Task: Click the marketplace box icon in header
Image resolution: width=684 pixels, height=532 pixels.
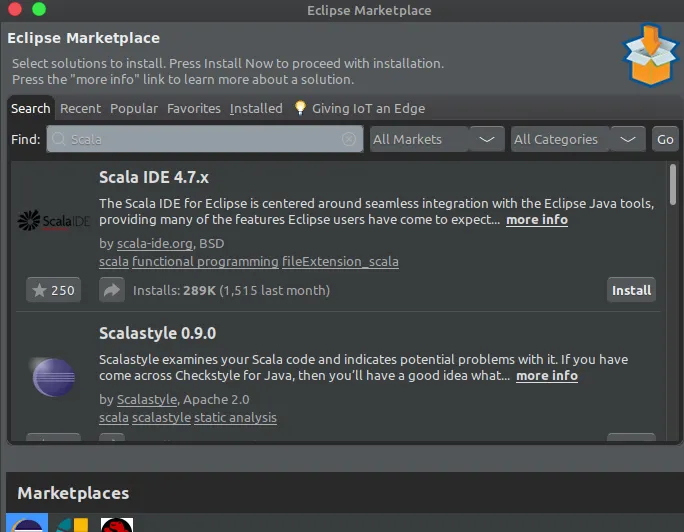Action: pos(650,55)
